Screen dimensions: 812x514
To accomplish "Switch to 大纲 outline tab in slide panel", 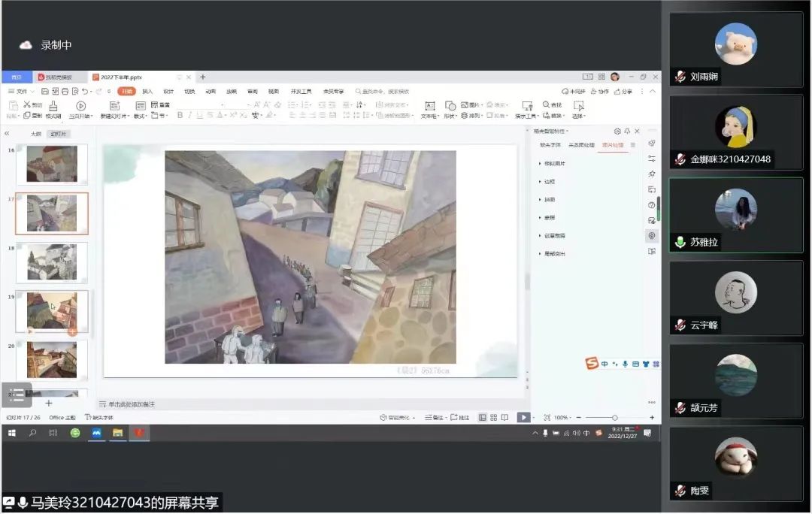I will 36,134.
